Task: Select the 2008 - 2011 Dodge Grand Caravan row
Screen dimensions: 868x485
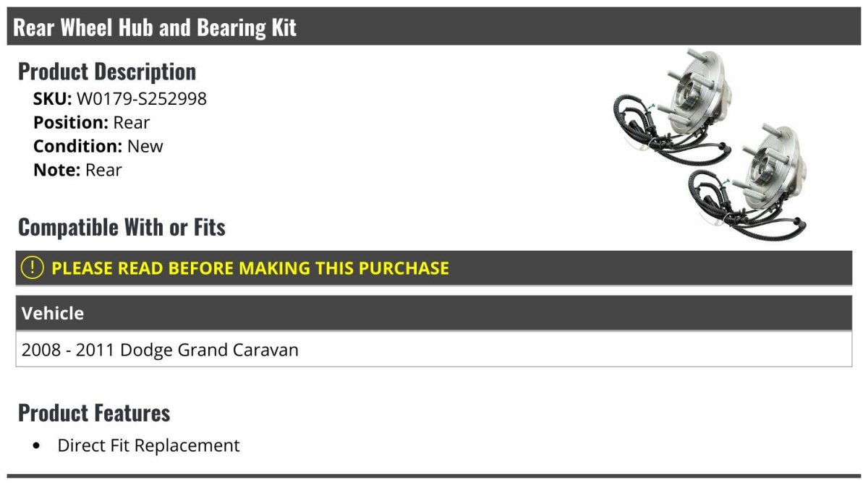Action: coord(434,350)
